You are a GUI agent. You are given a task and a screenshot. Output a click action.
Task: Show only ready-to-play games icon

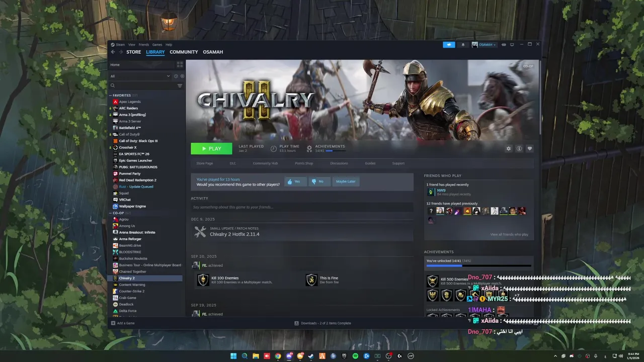(x=182, y=76)
